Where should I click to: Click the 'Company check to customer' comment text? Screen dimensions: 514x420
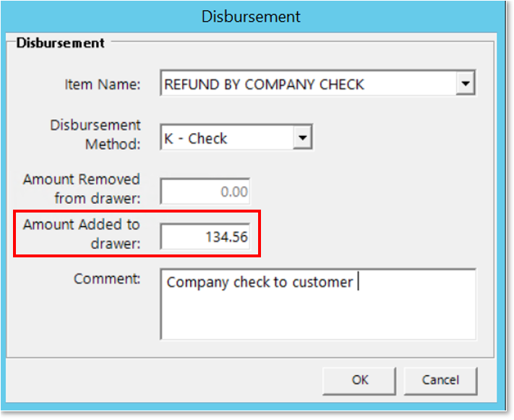coord(259,282)
